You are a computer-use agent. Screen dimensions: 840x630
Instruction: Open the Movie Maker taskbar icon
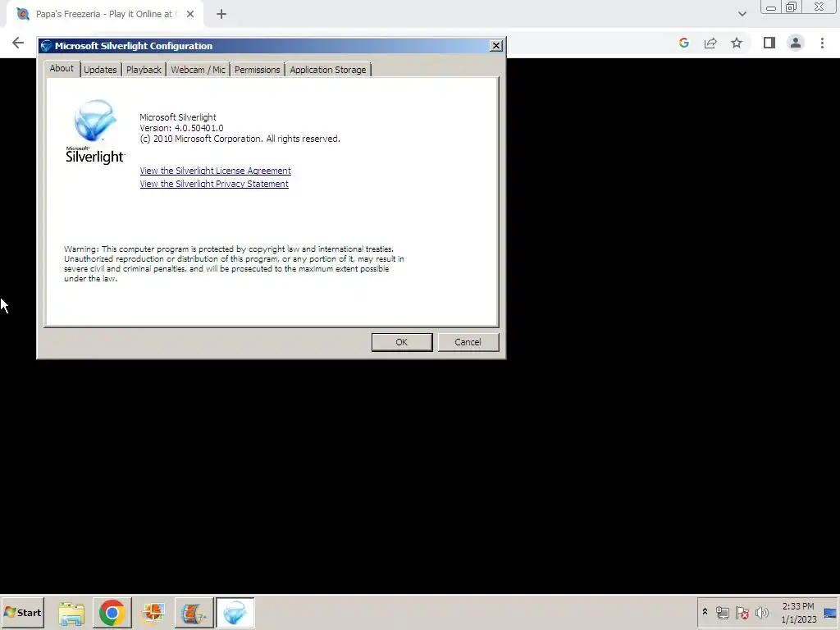click(x=194, y=613)
